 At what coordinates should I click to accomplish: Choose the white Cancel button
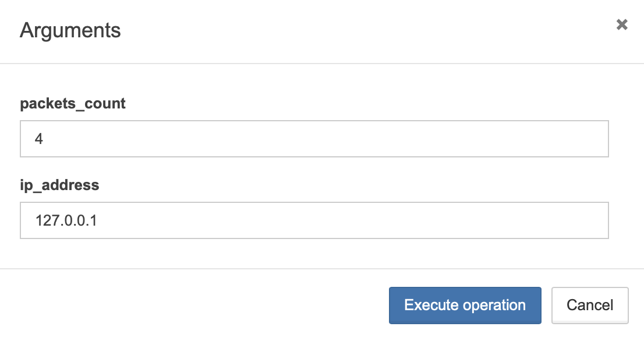[590, 306]
